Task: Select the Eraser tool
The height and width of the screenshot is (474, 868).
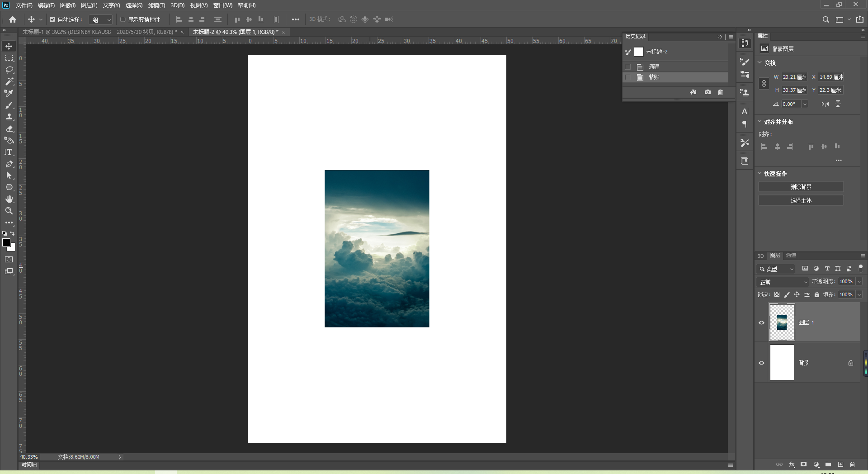Action: [x=9, y=128]
